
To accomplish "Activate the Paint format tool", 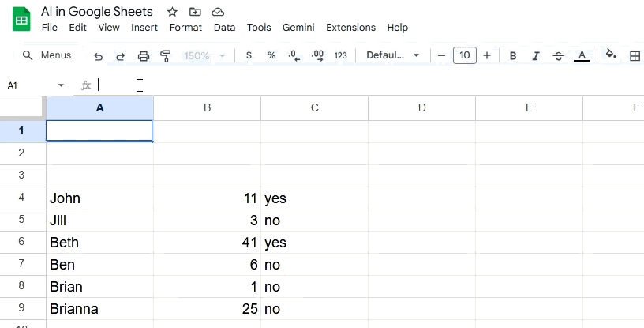I will pyautogui.click(x=166, y=55).
